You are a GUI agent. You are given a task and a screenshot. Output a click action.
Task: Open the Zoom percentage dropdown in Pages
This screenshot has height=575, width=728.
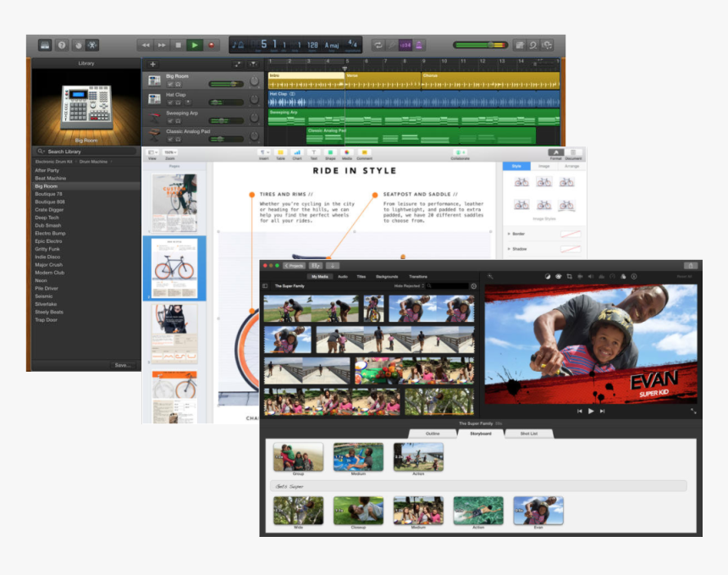click(169, 152)
